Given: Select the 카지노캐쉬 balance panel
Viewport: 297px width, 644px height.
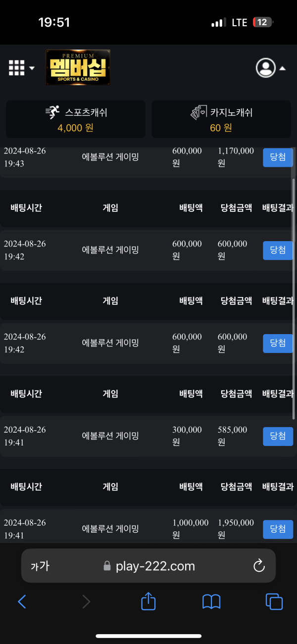Looking at the screenshot, I should 221,119.
